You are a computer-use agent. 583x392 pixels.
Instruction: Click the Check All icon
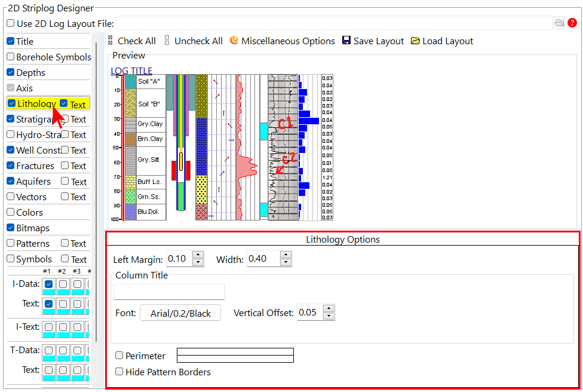111,41
